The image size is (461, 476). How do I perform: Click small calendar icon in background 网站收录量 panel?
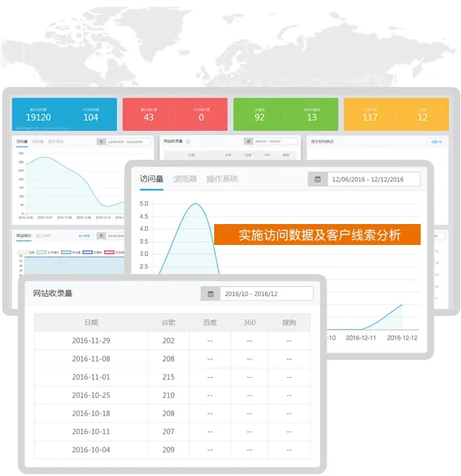point(248,141)
